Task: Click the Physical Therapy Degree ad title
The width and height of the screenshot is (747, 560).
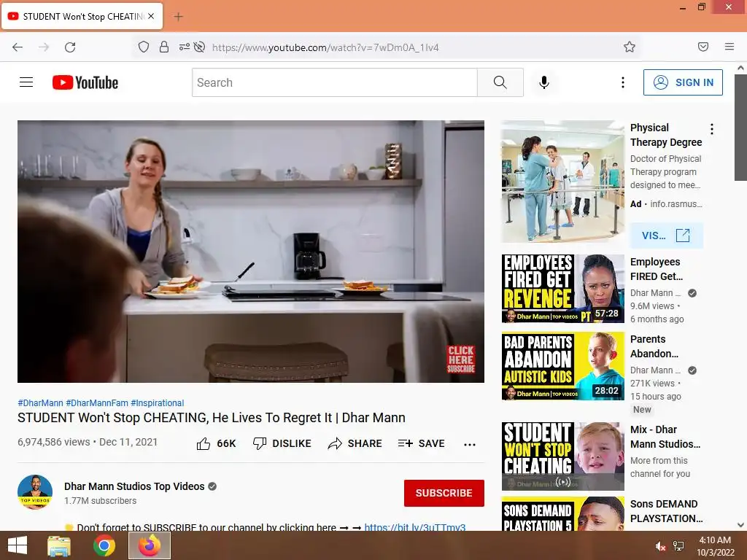Action: click(665, 135)
